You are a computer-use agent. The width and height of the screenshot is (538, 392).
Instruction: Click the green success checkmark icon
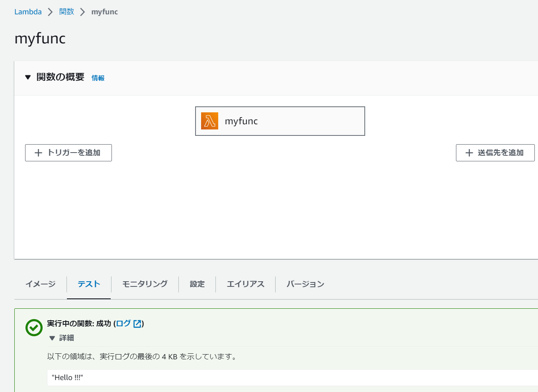pos(34,327)
